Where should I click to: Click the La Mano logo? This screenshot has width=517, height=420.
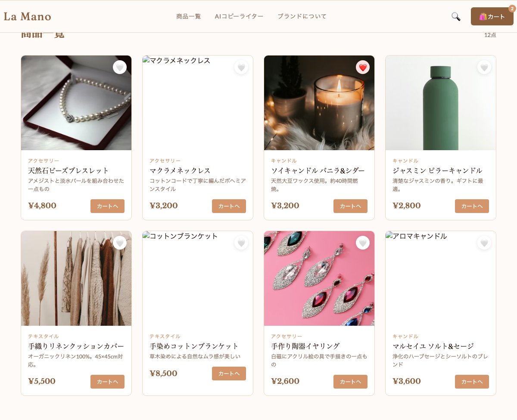tap(27, 16)
